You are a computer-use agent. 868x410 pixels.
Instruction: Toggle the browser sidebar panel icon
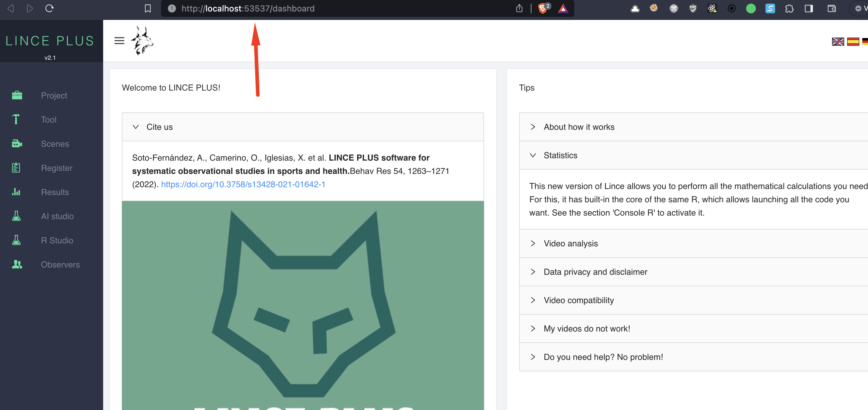coord(809,8)
